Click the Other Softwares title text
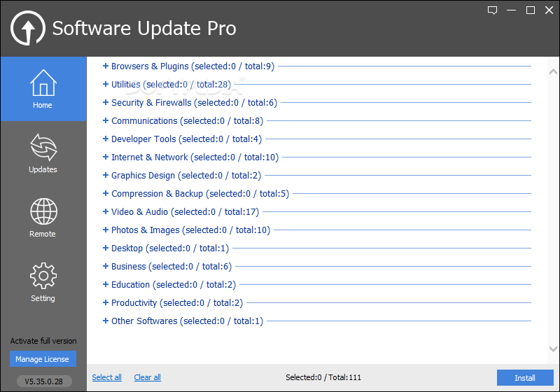Viewport: 560px width, 392px height. tap(187, 321)
